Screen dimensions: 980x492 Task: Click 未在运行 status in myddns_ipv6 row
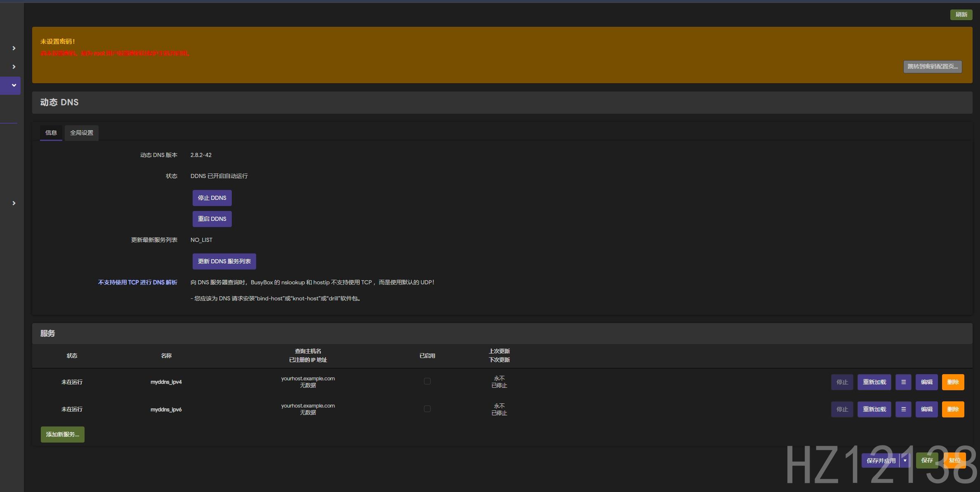(x=72, y=409)
